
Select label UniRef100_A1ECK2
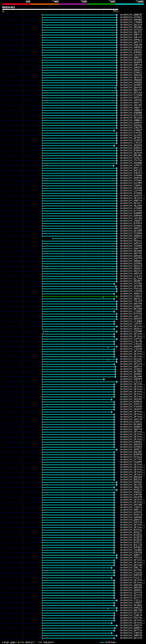[x=131, y=50]
